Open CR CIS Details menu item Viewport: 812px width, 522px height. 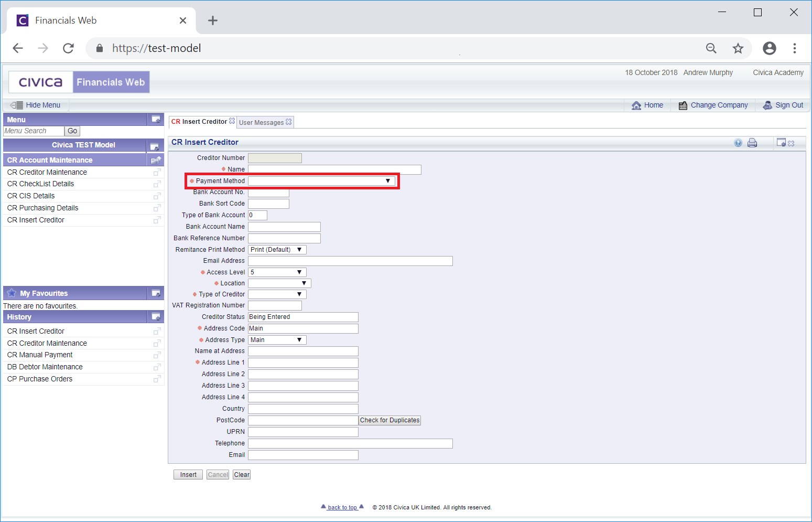click(31, 196)
